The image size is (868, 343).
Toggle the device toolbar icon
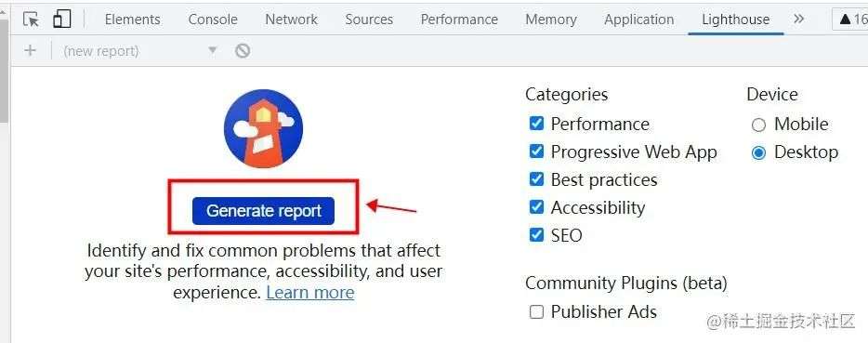(62, 19)
